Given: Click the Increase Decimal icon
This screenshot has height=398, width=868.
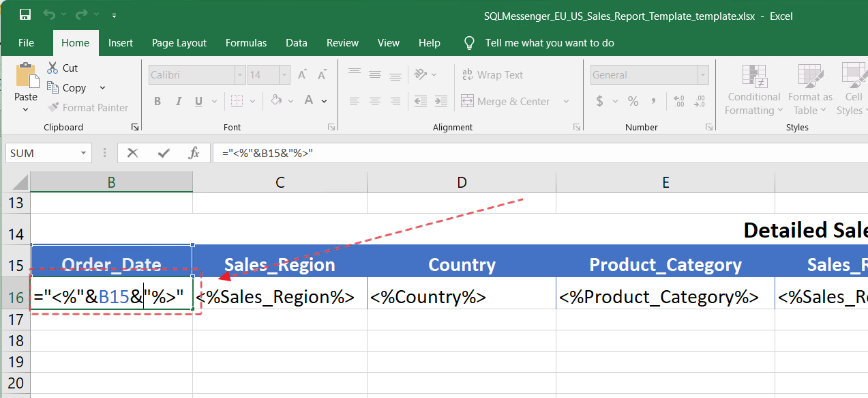Looking at the screenshot, I should 678,101.
